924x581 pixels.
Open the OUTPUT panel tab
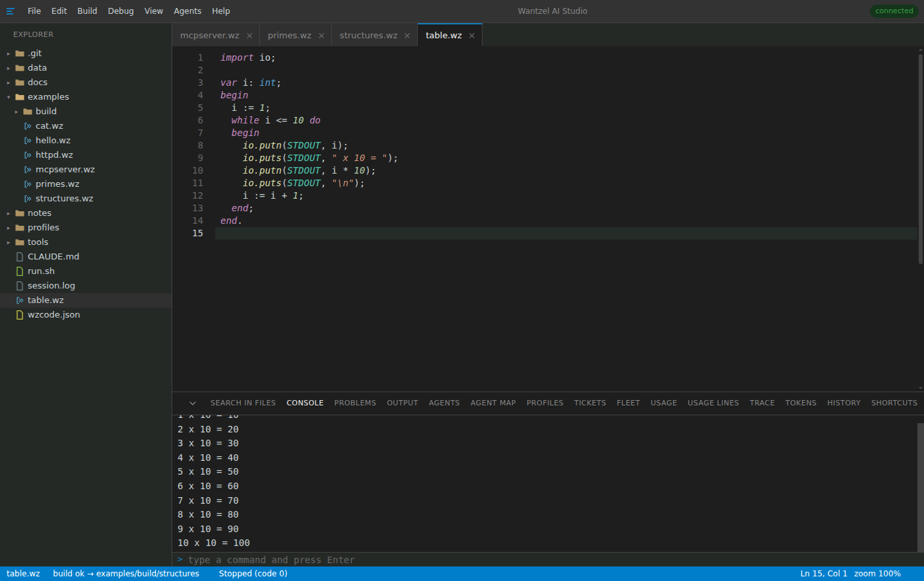pos(403,403)
